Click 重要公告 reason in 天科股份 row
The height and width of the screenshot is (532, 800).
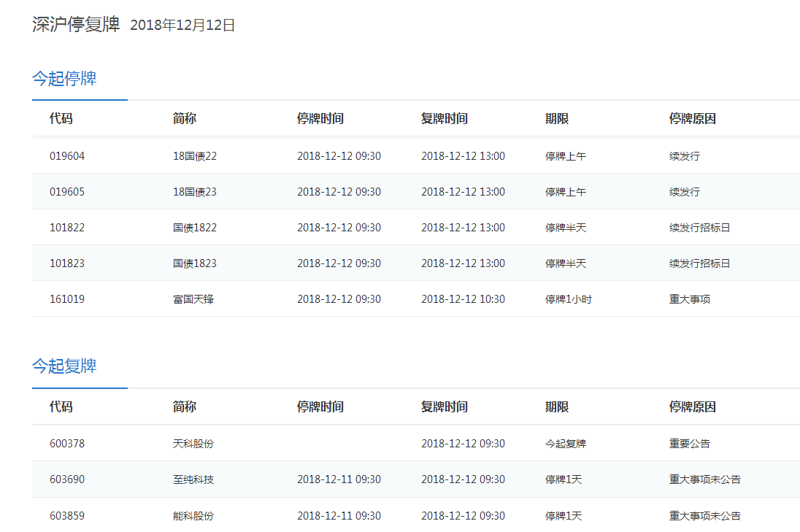point(689,444)
